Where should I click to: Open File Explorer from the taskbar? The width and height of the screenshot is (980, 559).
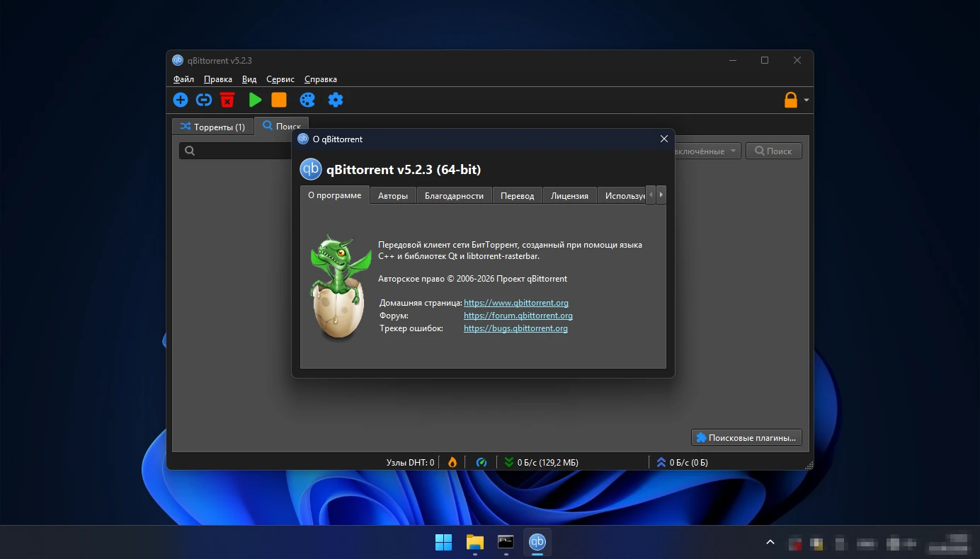(x=474, y=542)
